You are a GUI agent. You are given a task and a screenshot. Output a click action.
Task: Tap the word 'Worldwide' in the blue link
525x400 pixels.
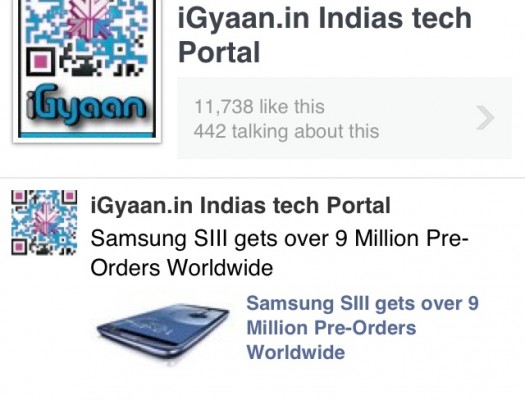[x=296, y=352]
